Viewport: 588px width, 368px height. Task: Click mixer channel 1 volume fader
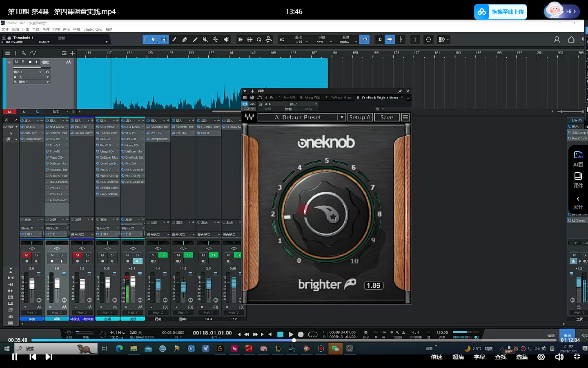(32, 283)
